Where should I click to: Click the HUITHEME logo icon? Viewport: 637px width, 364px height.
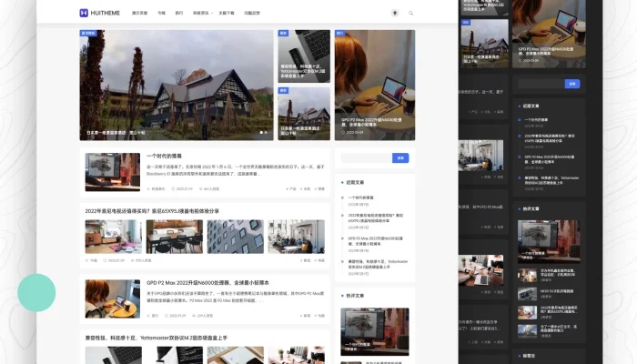pos(84,14)
